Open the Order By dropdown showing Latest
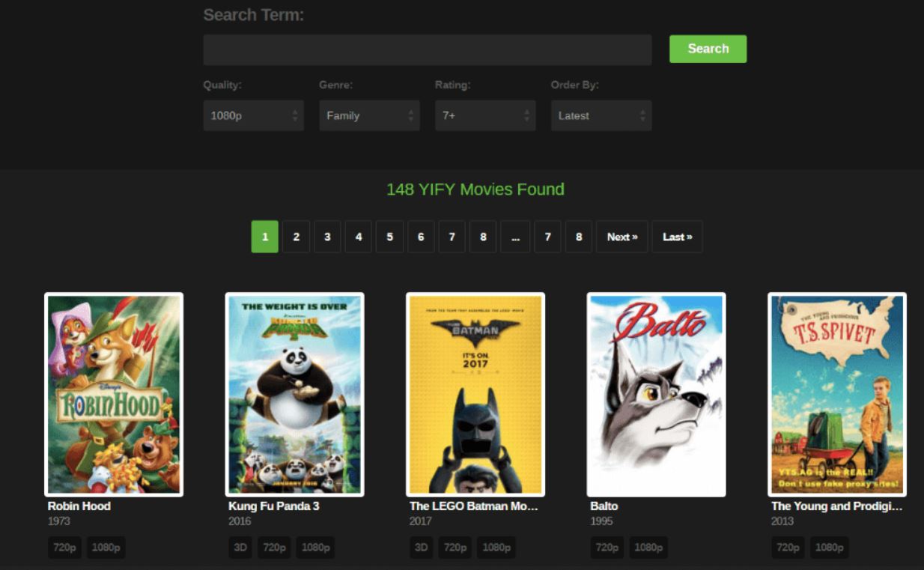Viewport: 924px width, 570px height. [x=601, y=115]
